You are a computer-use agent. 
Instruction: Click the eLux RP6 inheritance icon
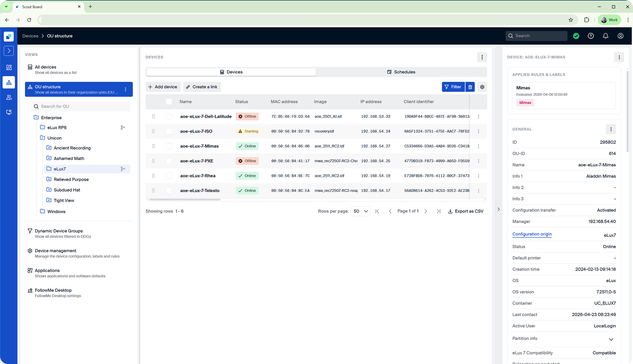click(x=123, y=128)
